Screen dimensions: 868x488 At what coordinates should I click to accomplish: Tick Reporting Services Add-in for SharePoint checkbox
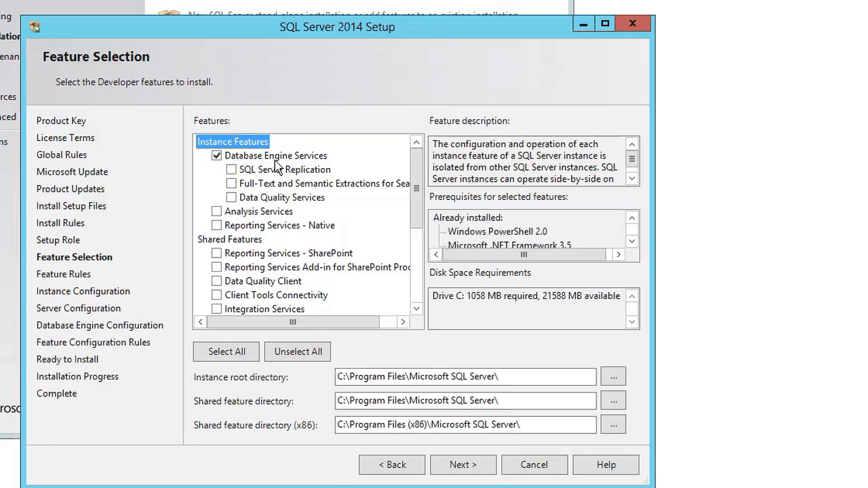click(x=216, y=267)
